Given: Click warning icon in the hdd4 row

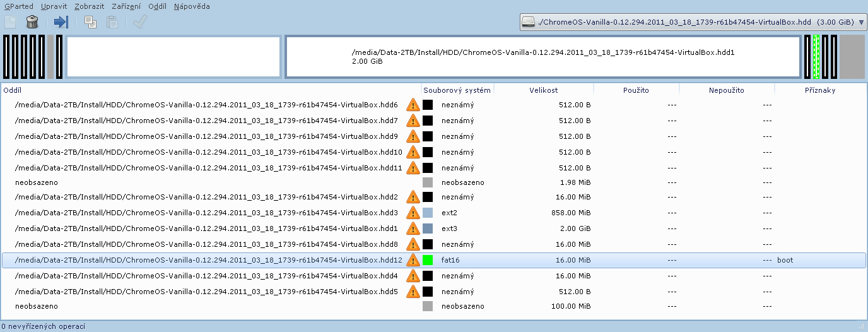Looking at the screenshot, I should 413,276.
